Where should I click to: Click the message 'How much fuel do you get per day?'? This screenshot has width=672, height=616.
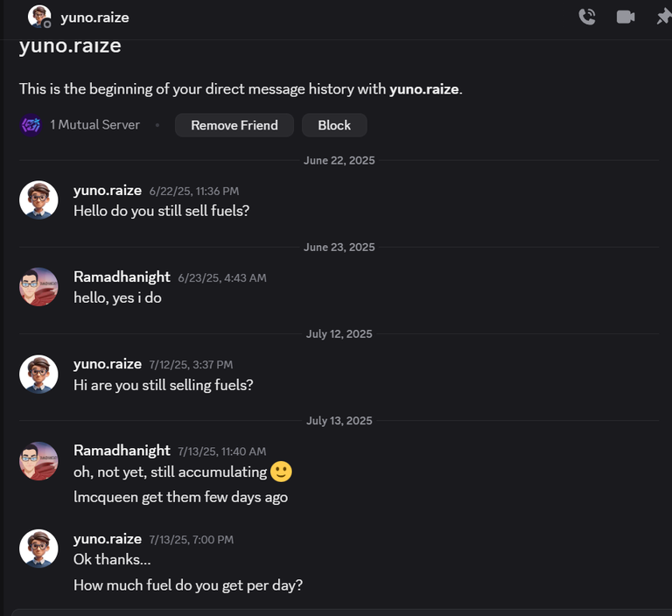[188, 585]
